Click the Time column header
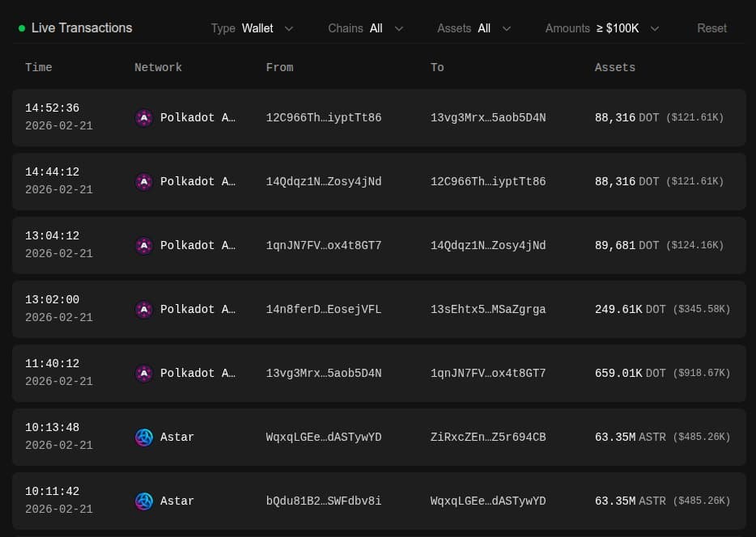This screenshot has height=537, width=756. coord(38,67)
